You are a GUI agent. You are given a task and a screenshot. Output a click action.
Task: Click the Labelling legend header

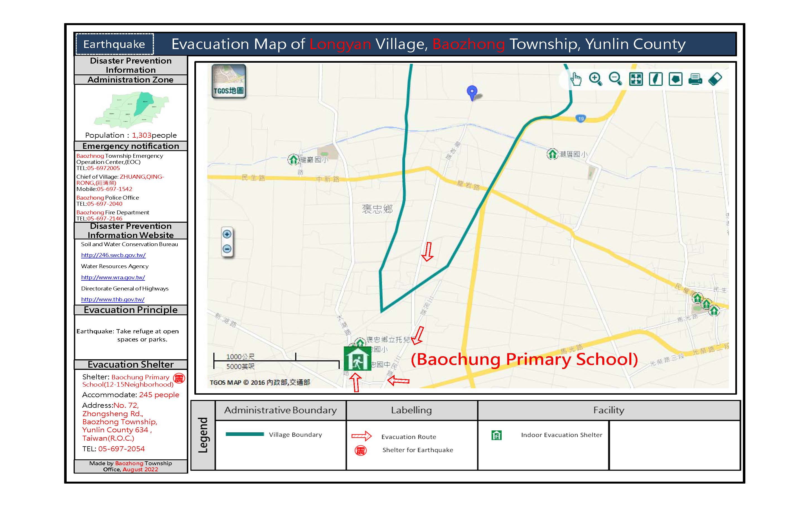click(x=411, y=410)
